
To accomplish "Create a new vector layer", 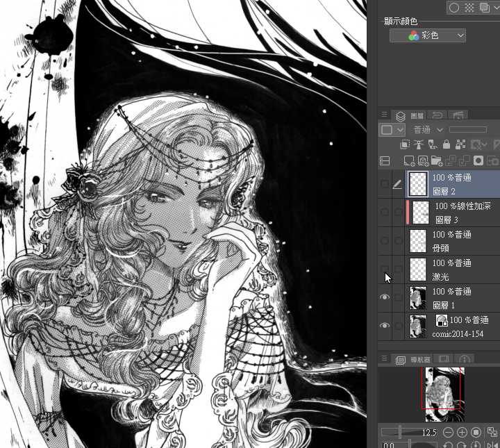I will click(423, 160).
